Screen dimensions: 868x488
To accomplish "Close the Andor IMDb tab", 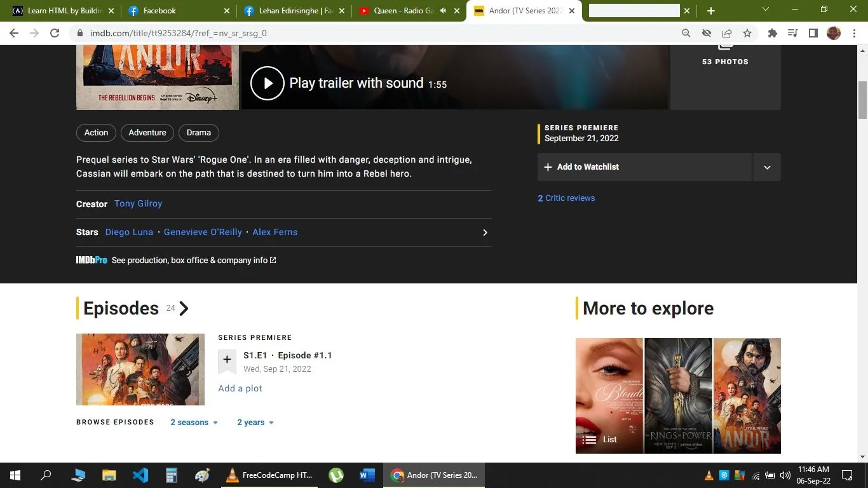I will [571, 11].
